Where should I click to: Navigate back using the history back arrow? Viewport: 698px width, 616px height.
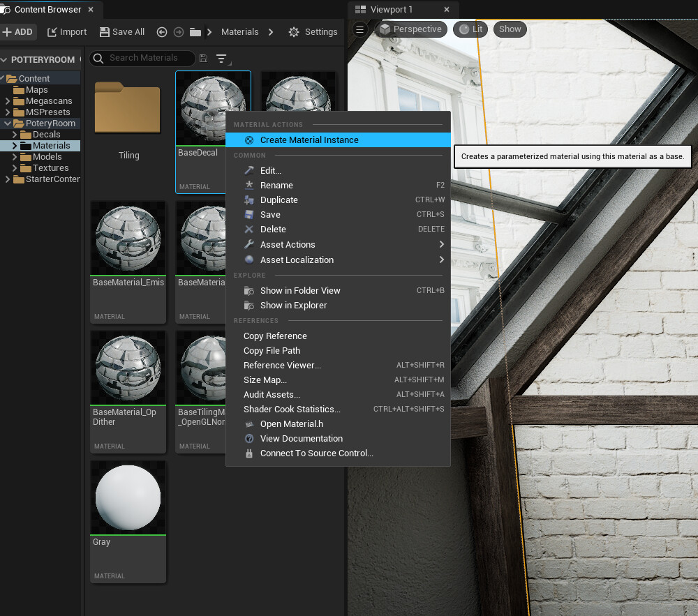click(161, 31)
